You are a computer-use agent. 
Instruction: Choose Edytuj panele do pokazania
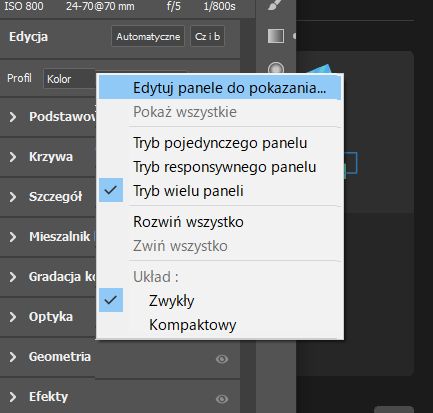pos(220,88)
